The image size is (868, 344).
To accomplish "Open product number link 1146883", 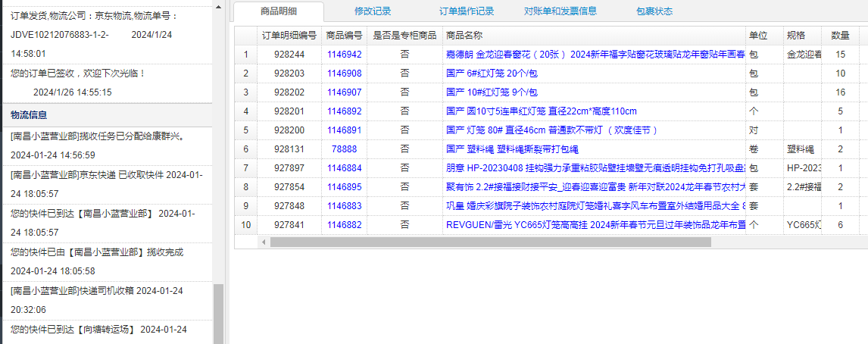I will [x=345, y=206].
